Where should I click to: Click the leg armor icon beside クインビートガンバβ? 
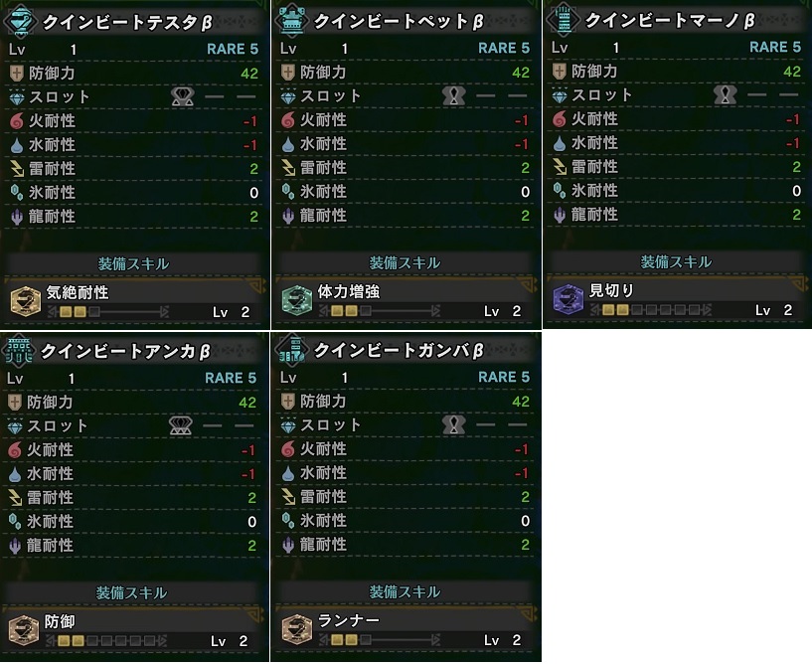291,350
